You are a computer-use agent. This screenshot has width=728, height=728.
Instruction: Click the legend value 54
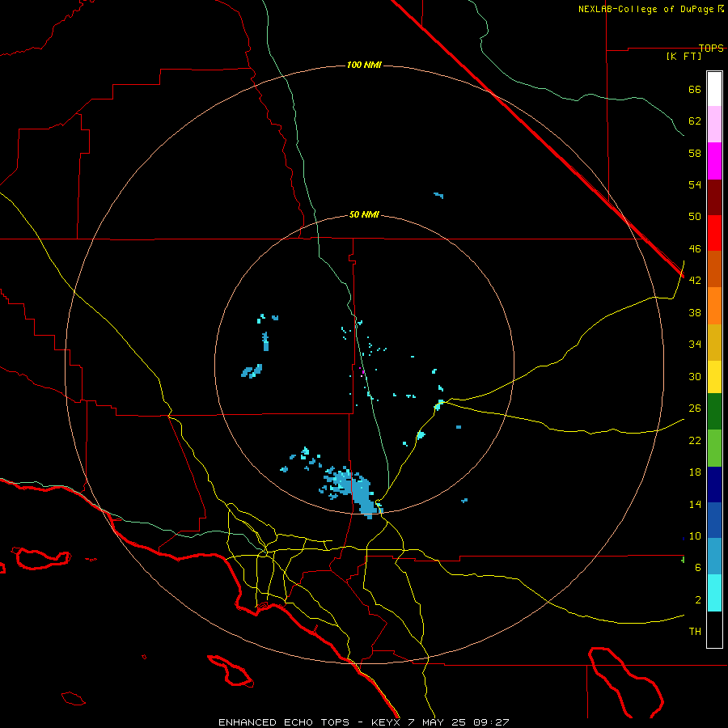tap(695, 184)
